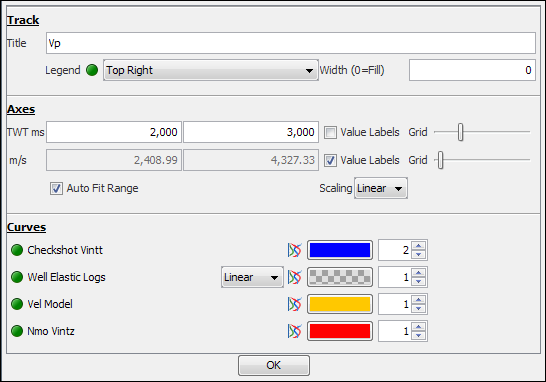
Task: Click the Checkshot Vintt line width field
Action: [x=395, y=250]
